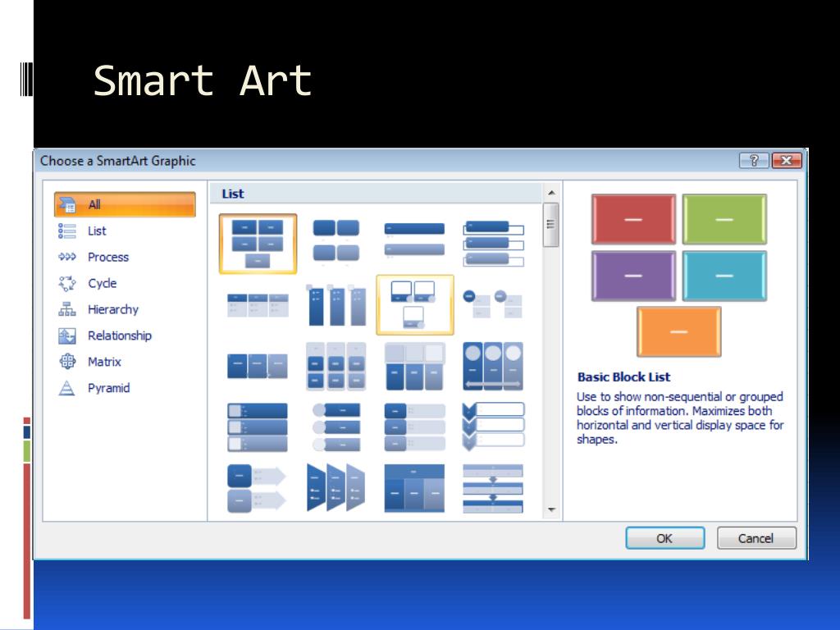Switch to the Hierarchy category
The image size is (840, 630).
(x=112, y=309)
